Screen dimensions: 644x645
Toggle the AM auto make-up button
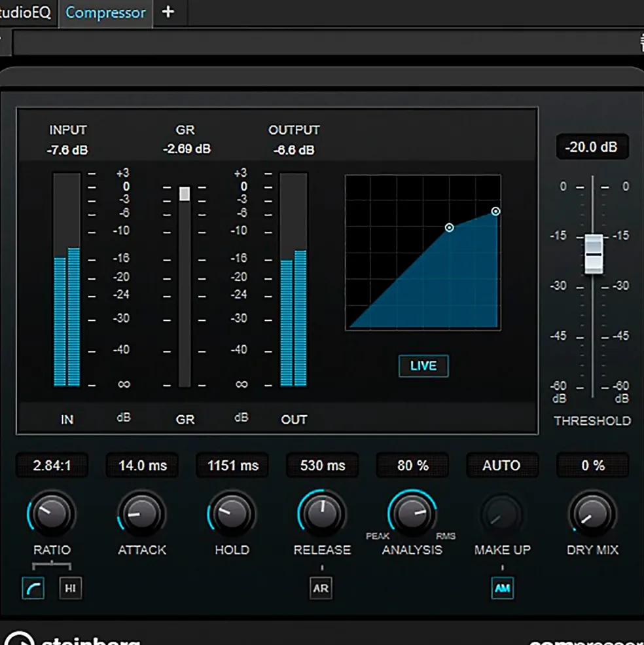click(x=503, y=588)
